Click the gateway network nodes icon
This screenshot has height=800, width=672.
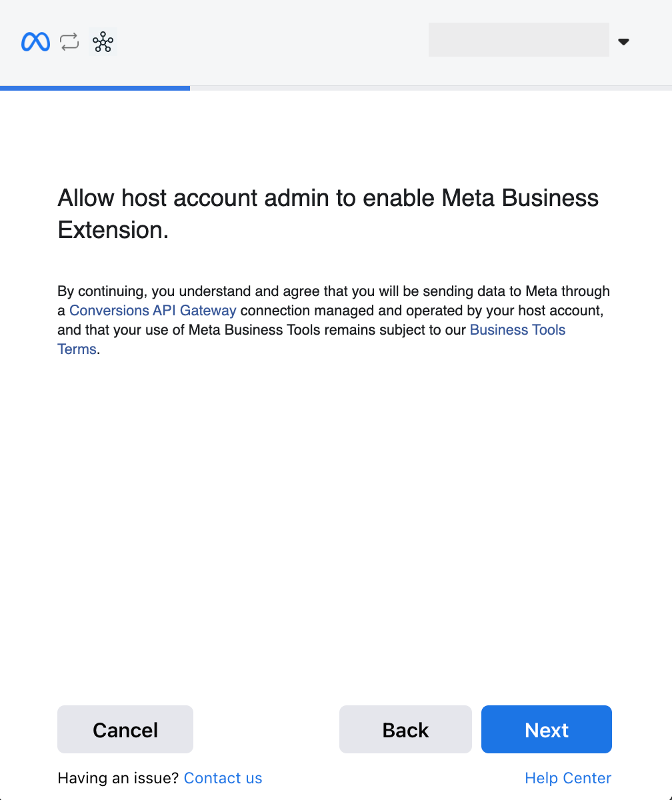(x=103, y=42)
